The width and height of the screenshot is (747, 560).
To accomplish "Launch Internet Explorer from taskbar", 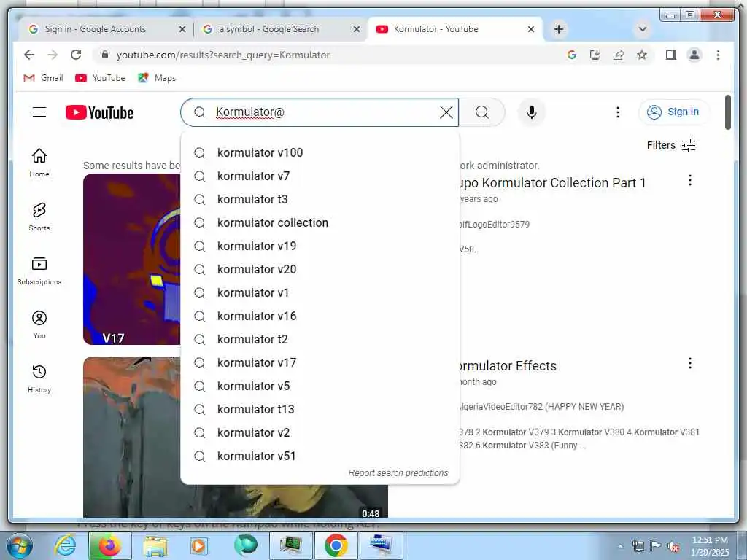I will click(65, 545).
